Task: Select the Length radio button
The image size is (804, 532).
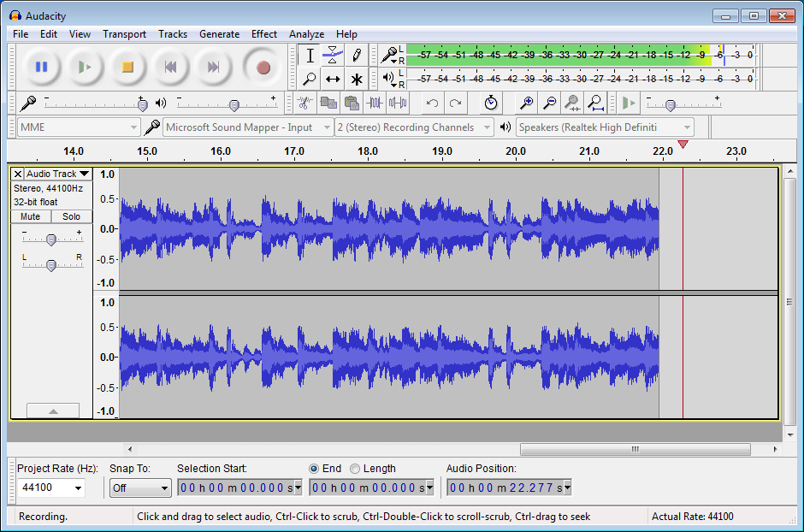Action: (x=358, y=468)
